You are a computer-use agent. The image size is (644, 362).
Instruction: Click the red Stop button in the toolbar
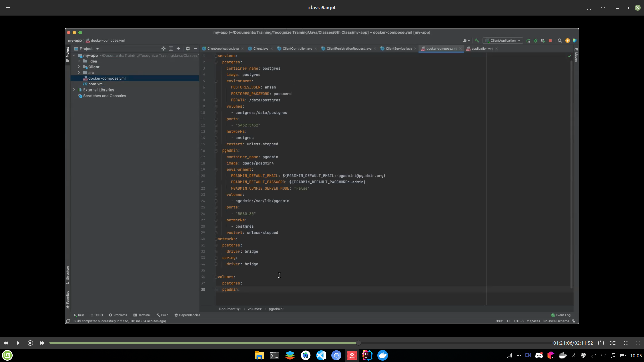point(550,41)
